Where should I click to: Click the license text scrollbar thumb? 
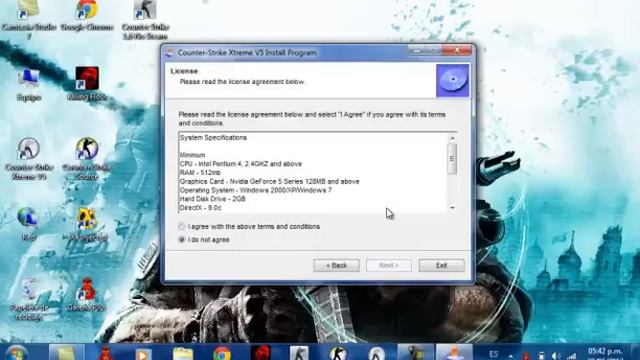(452, 159)
